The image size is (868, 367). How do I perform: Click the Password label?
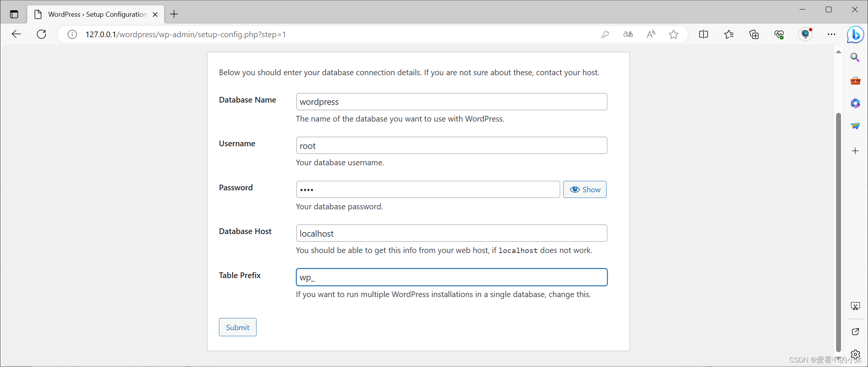236,188
